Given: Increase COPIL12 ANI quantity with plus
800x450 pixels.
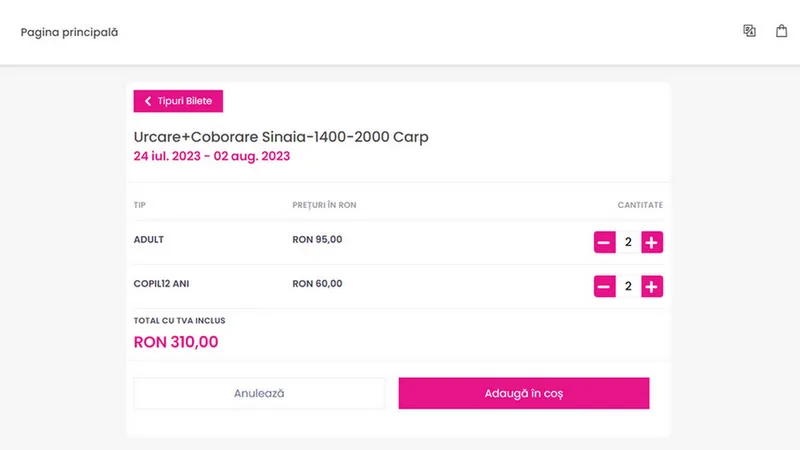Looking at the screenshot, I should coord(652,286).
